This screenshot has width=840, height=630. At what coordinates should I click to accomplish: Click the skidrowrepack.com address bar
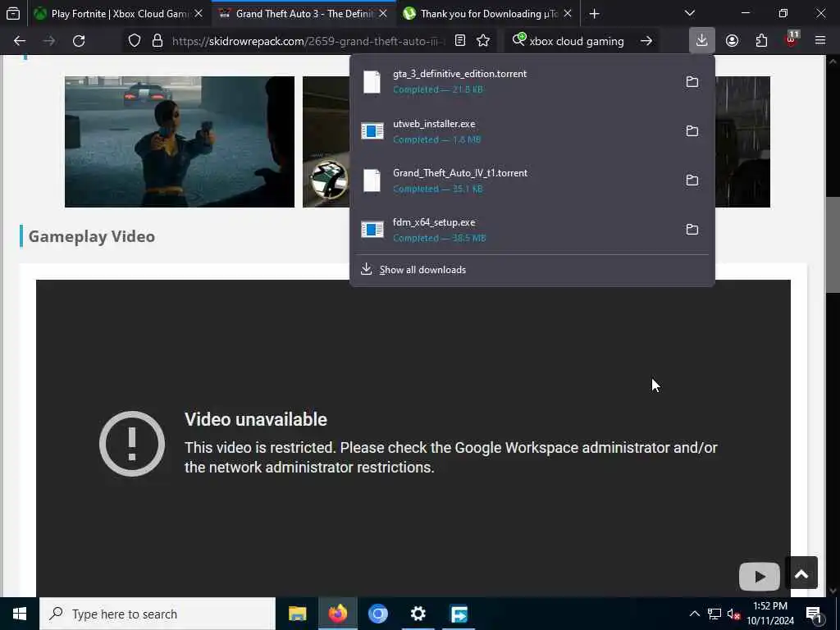click(308, 41)
